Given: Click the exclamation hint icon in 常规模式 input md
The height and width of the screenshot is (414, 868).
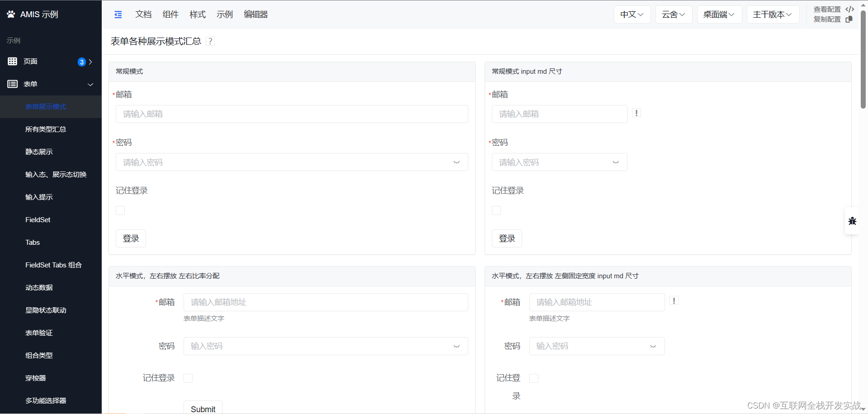Looking at the screenshot, I should click(637, 113).
